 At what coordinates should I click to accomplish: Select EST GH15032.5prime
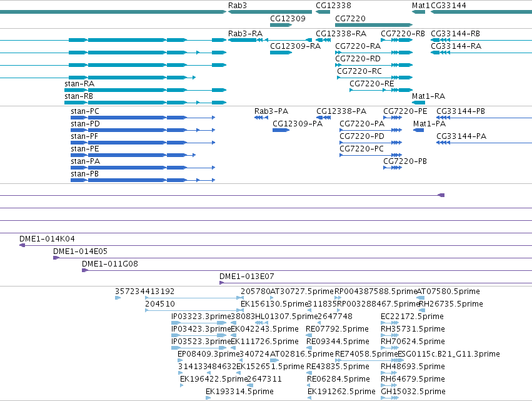[x=413, y=392]
